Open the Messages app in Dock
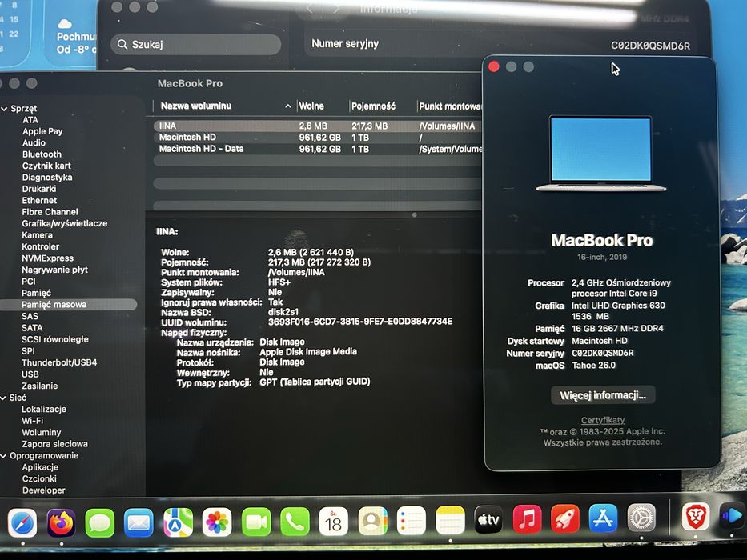The width and height of the screenshot is (747, 560). click(x=99, y=522)
